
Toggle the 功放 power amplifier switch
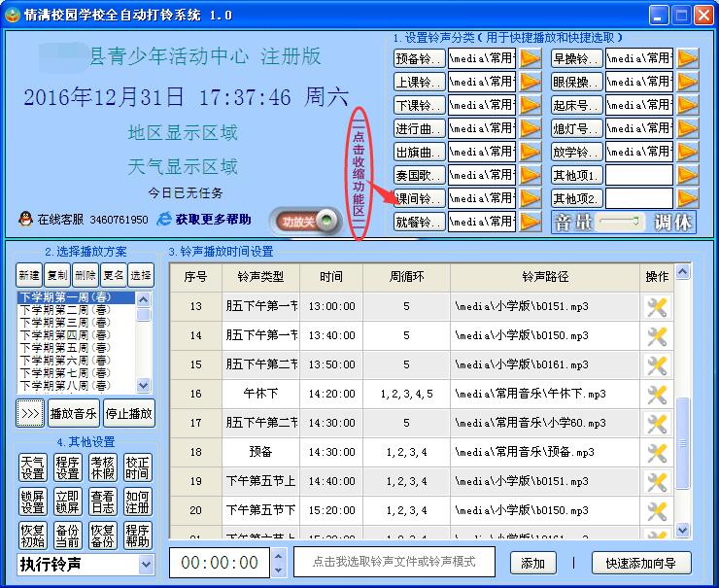pyautogui.click(x=305, y=222)
